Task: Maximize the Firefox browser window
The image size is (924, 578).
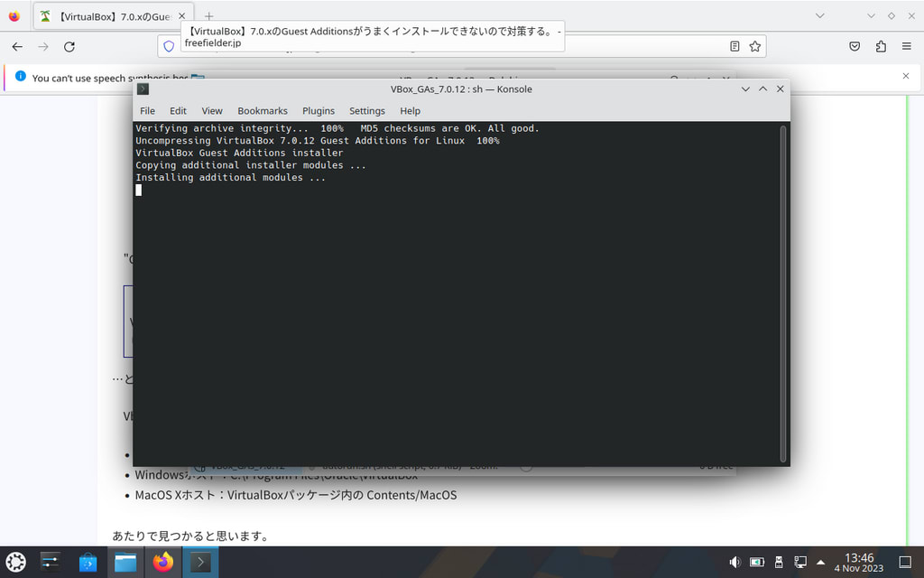Action: (x=891, y=16)
